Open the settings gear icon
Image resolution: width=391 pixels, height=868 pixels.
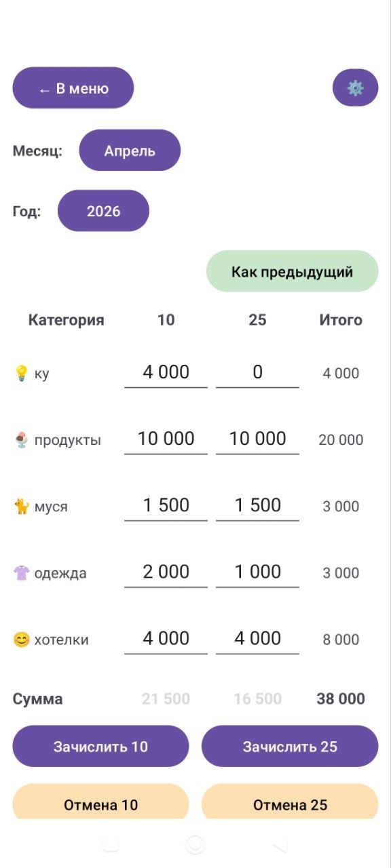355,87
